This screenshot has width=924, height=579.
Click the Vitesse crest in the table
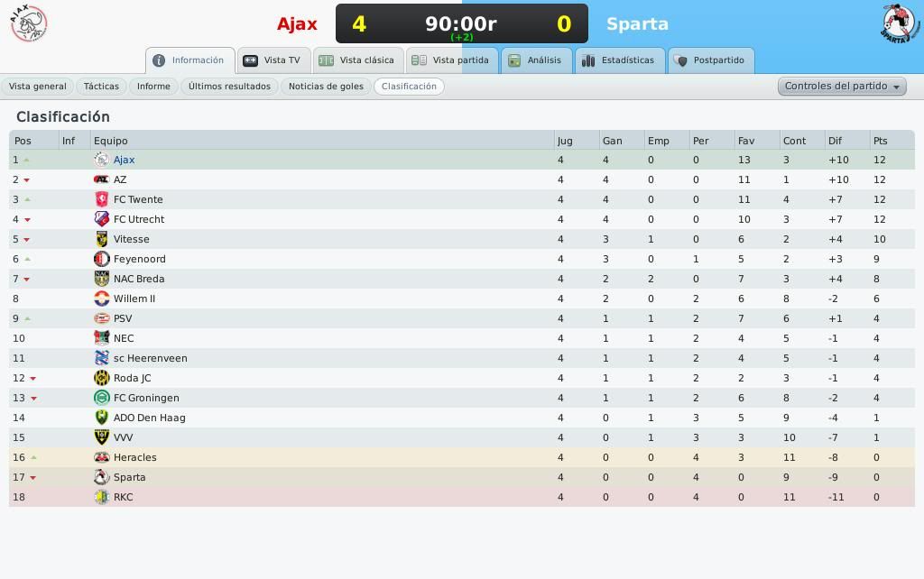point(101,239)
